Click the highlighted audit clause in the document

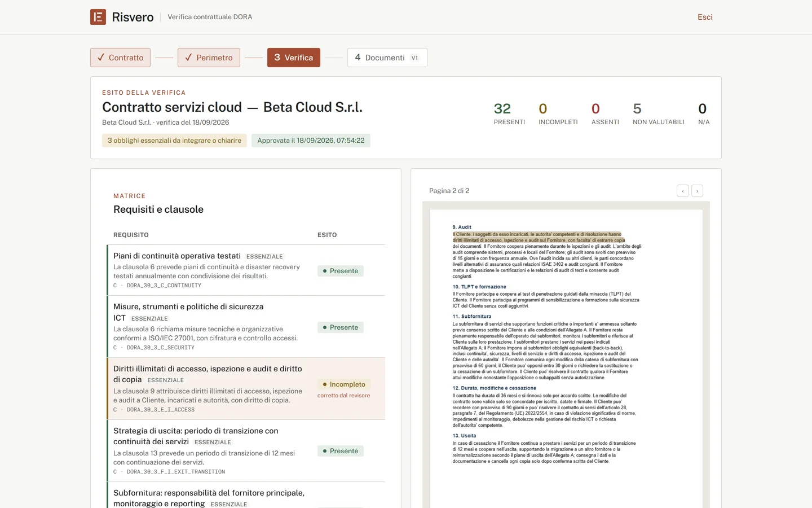(539, 237)
